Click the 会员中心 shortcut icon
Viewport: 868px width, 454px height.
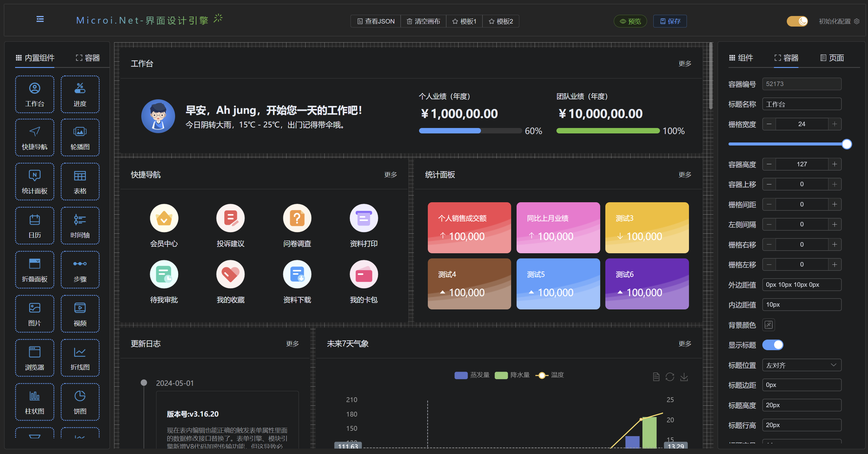[164, 218]
